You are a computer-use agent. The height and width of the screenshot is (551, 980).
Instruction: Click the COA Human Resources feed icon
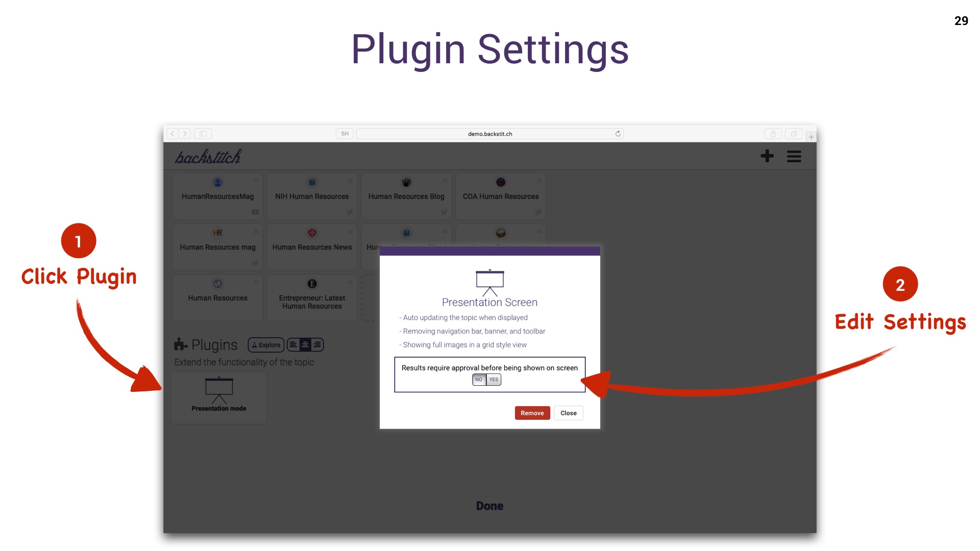pos(501,182)
